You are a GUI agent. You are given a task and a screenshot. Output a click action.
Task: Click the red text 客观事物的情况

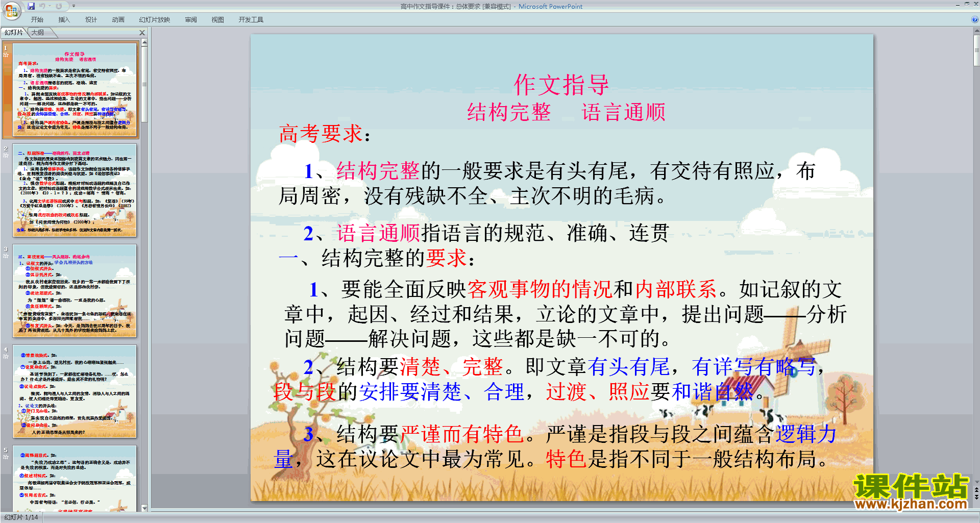pos(540,289)
